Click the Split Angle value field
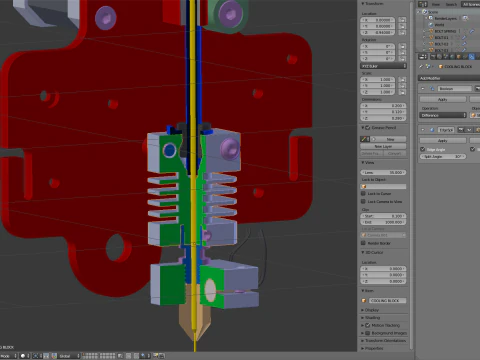Viewport: 480px width, 360px height. tap(443, 156)
